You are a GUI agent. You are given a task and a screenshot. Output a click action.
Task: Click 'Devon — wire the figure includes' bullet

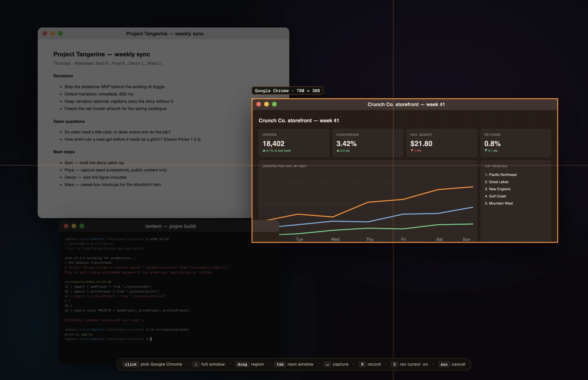coord(95,177)
